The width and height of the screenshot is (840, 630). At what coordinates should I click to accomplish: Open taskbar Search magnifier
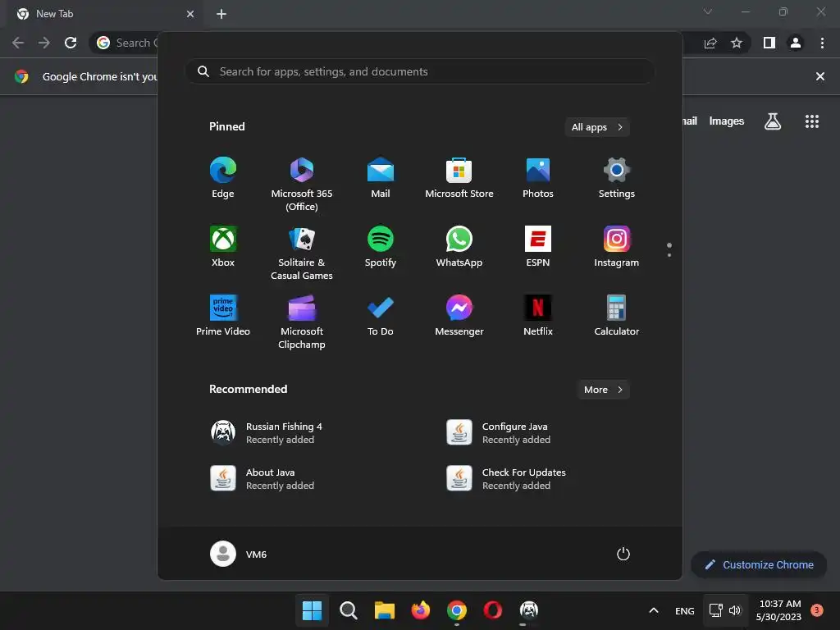click(x=348, y=610)
